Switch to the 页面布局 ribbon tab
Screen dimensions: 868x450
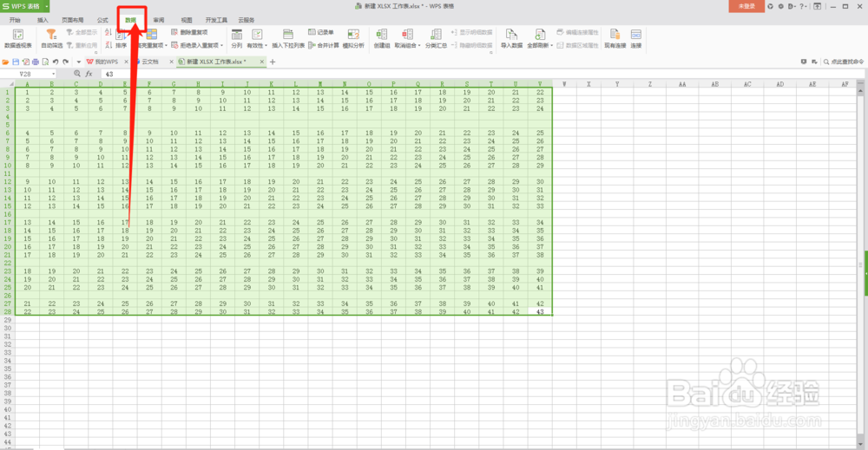pyautogui.click(x=73, y=20)
